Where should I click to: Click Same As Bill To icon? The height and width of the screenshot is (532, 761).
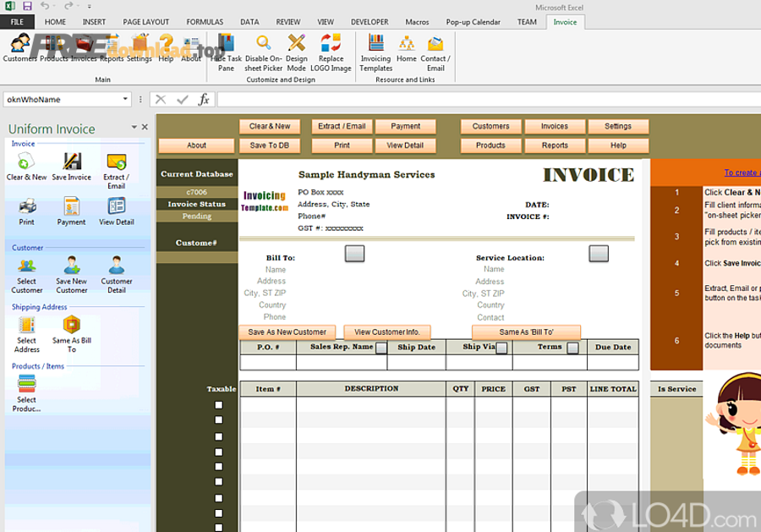[71, 334]
